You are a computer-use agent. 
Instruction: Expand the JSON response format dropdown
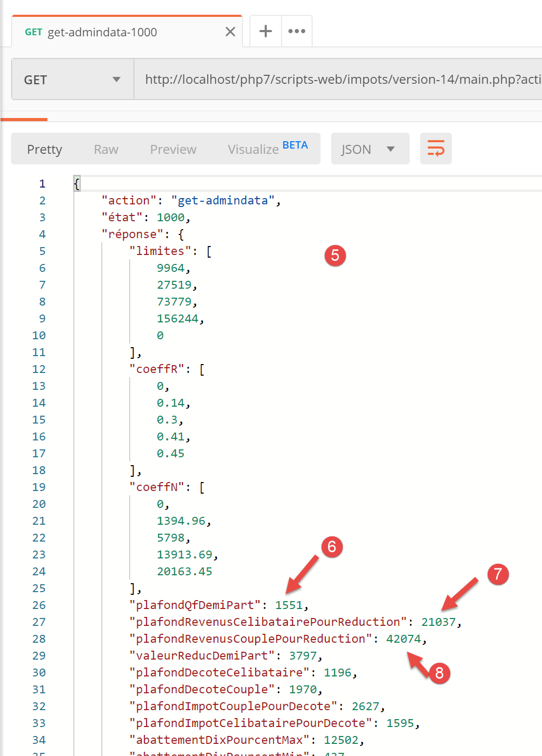[370, 149]
